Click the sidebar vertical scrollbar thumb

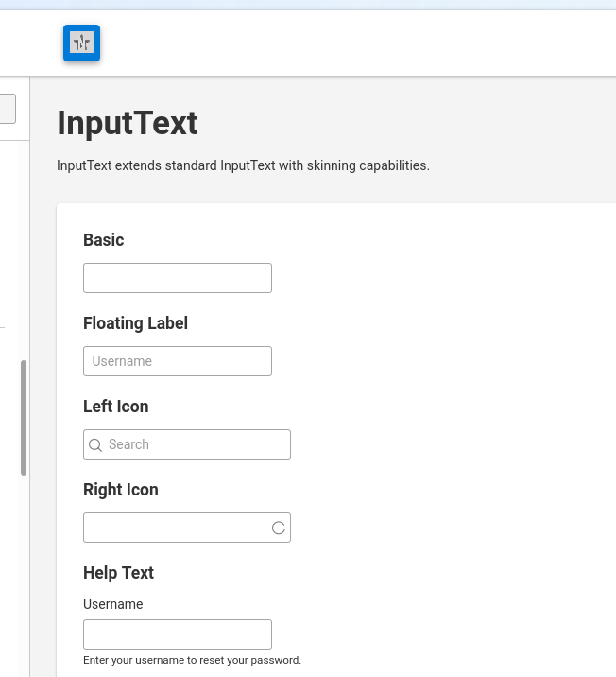pos(24,418)
